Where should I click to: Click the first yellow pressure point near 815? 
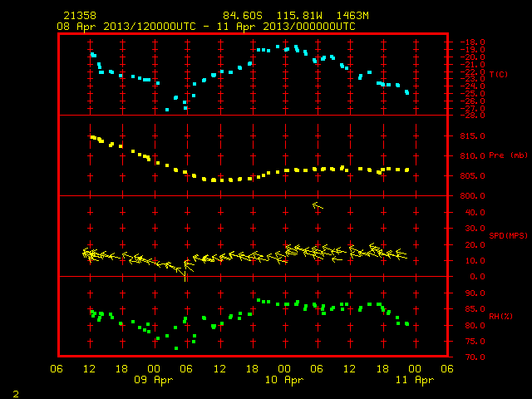coord(92,137)
